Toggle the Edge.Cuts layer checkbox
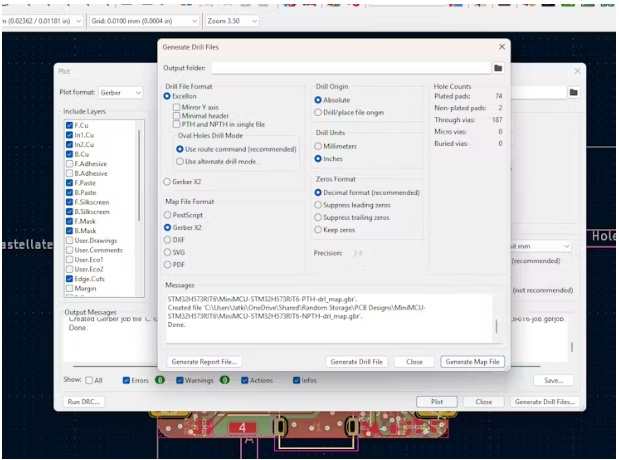Viewport: 619px width, 460px height. (69, 279)
